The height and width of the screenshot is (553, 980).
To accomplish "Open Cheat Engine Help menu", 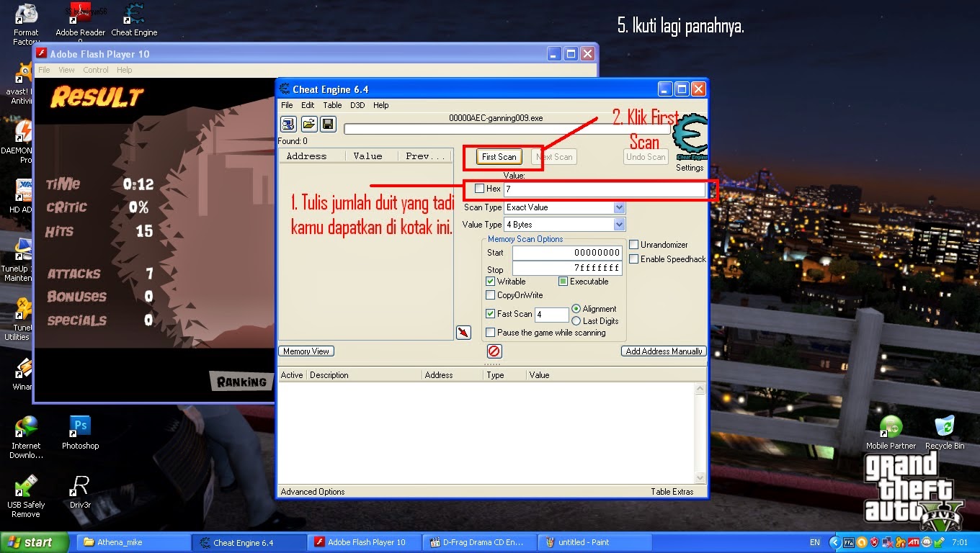I will pyautogui.click(x=381, y=105).
